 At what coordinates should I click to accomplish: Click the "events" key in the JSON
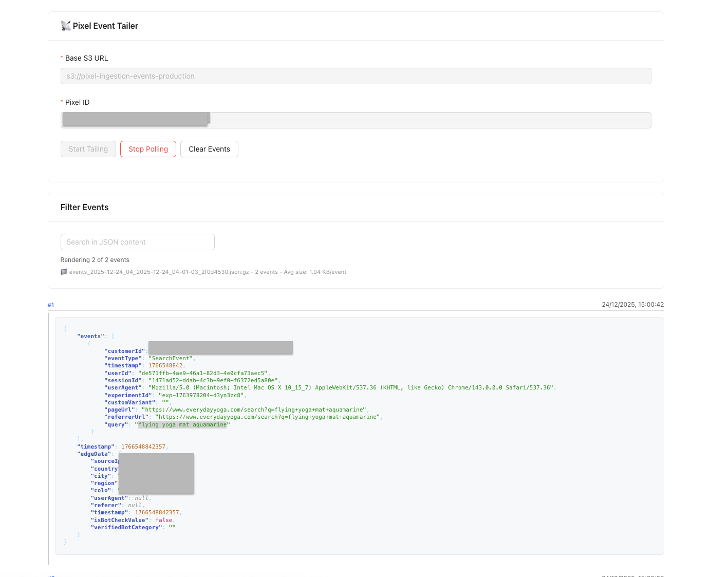90,336
